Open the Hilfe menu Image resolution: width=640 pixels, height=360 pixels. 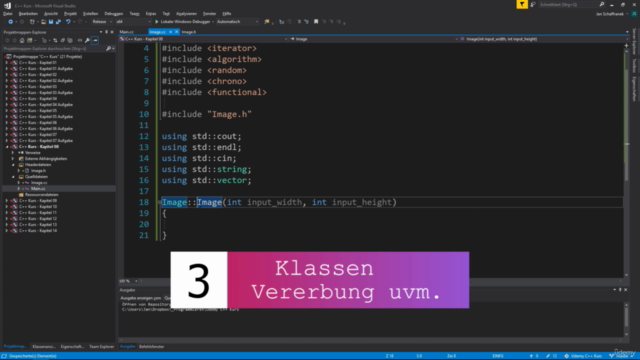pos(227,13)
